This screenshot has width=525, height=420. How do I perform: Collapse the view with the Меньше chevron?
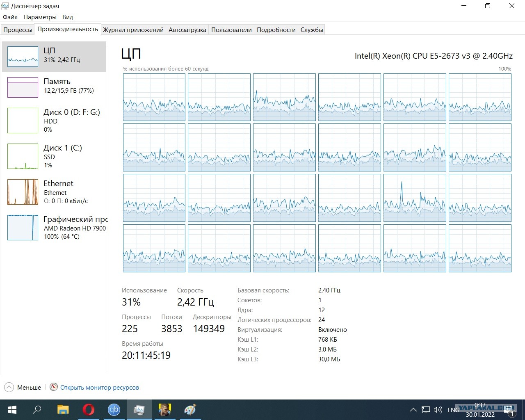[x=9, y=387]
